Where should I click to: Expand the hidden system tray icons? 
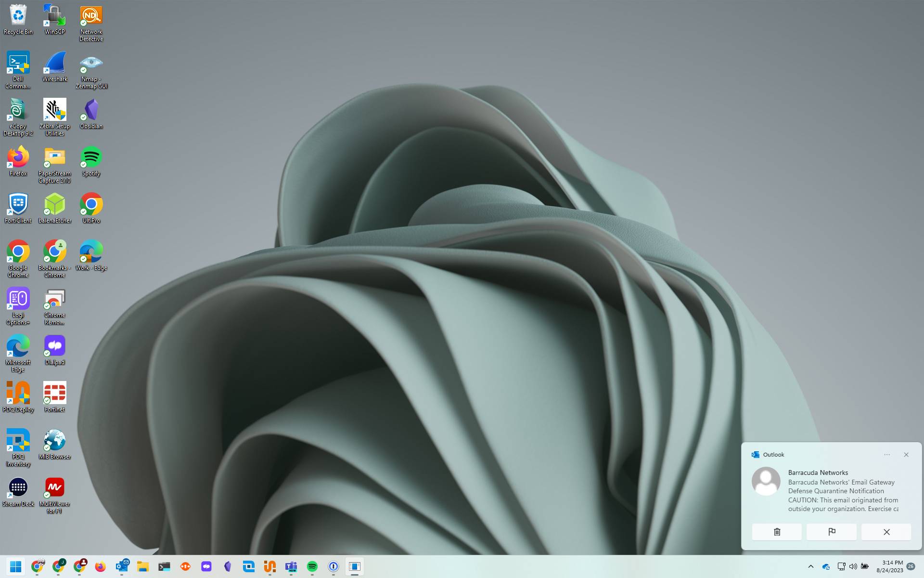click(x=811, y=566)
